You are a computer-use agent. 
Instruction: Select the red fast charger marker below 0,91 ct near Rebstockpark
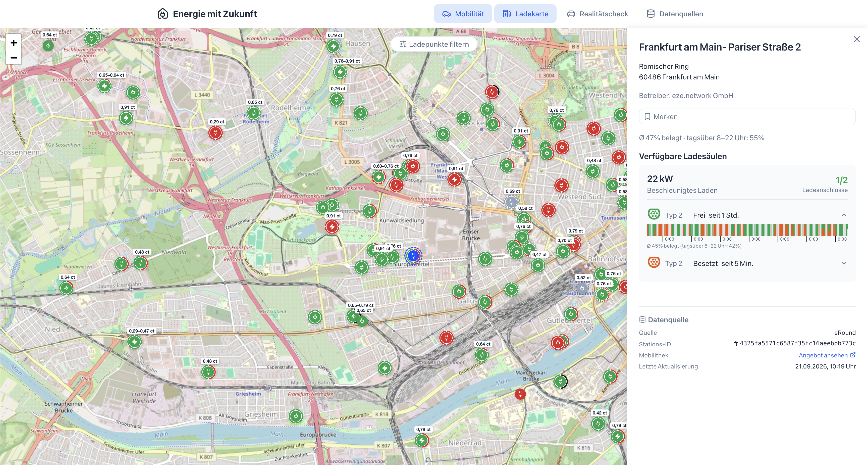point(332,227)
